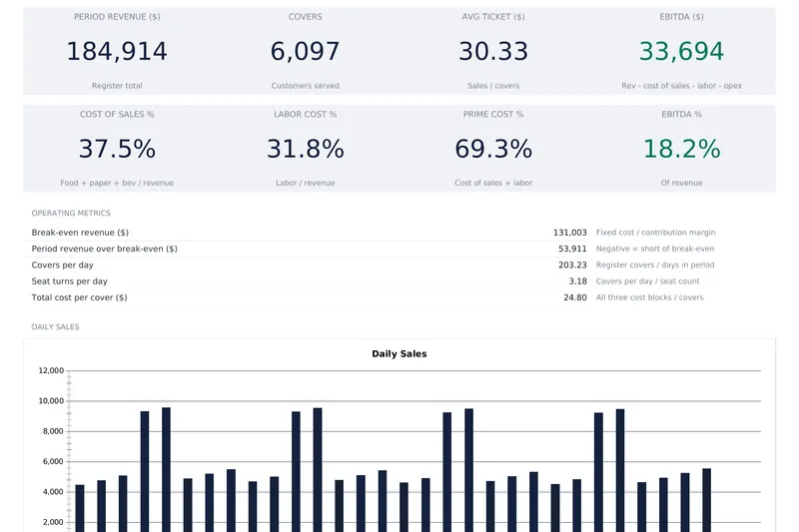This screenshot has width=799, height=532.
Task: Click 'Covers per day / seat count' note
Action: tap(647, 281)
